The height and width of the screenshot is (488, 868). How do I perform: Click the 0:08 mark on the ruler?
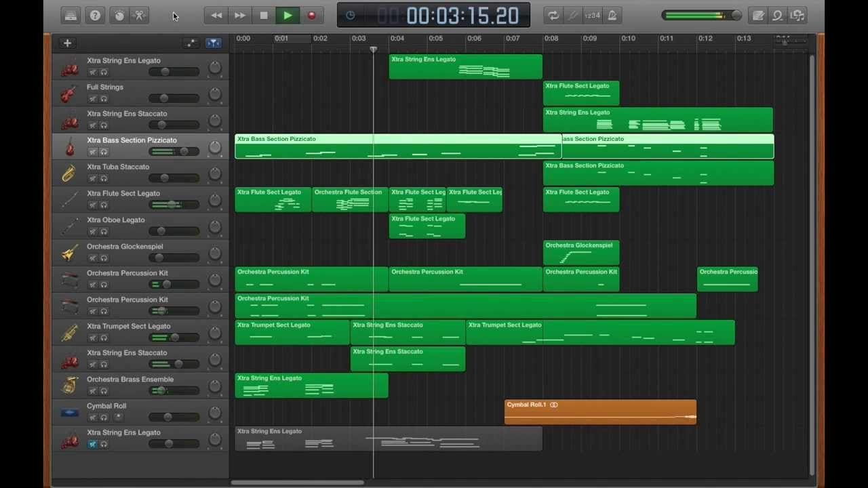coord(551,39)
